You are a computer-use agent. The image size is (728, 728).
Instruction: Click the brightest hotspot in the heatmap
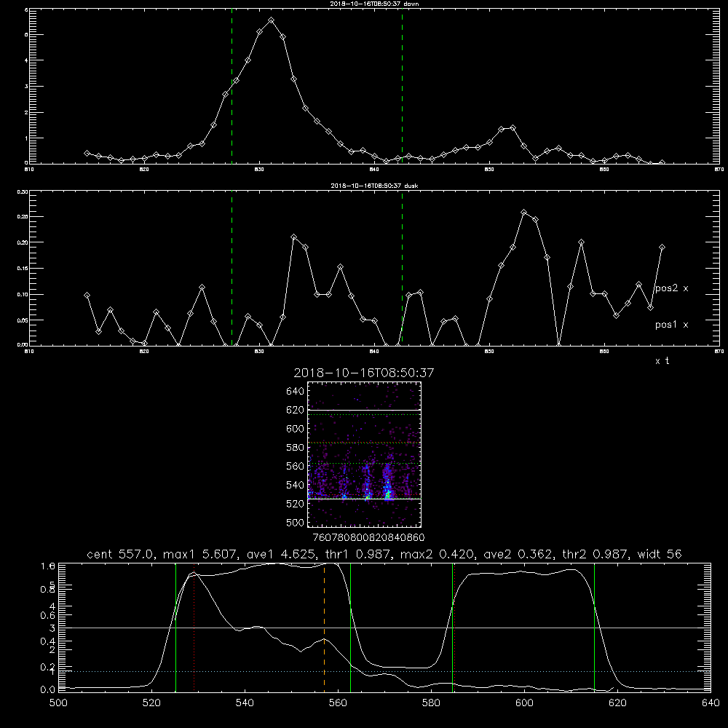387,495
